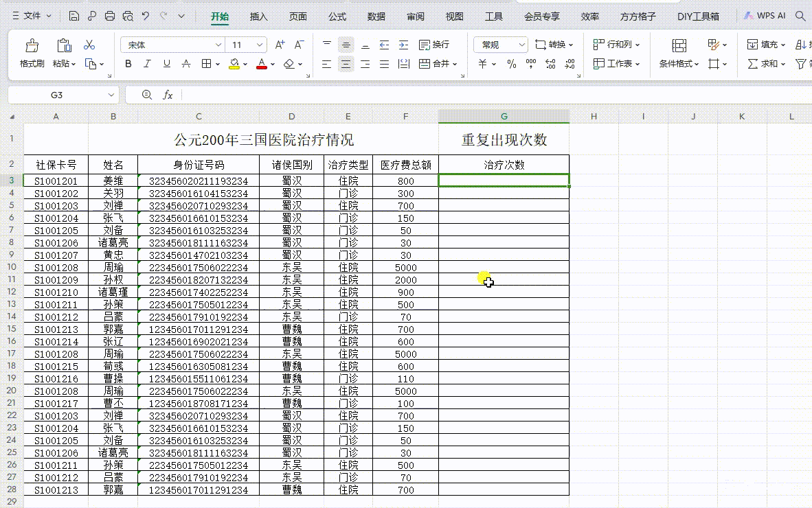Click the currency symbol icon
This screenshot has height=508, width=812.
tap(483, 64)
